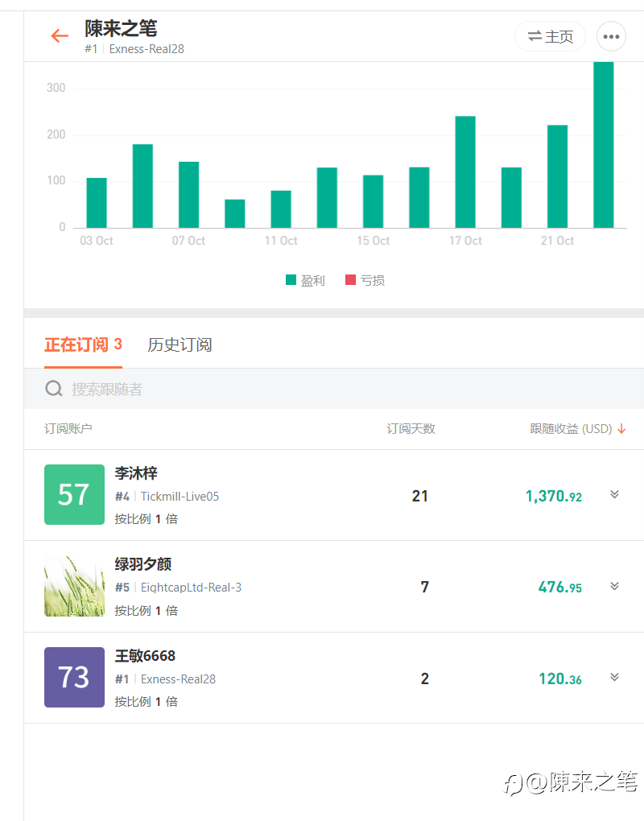Click the 07 Oct profit bar
644x821 pixels.
188,195
